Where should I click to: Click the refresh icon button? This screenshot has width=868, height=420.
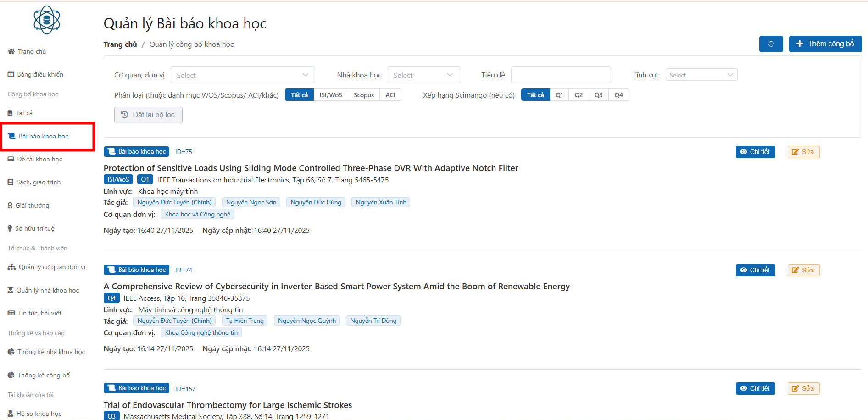tap(771, 44)
